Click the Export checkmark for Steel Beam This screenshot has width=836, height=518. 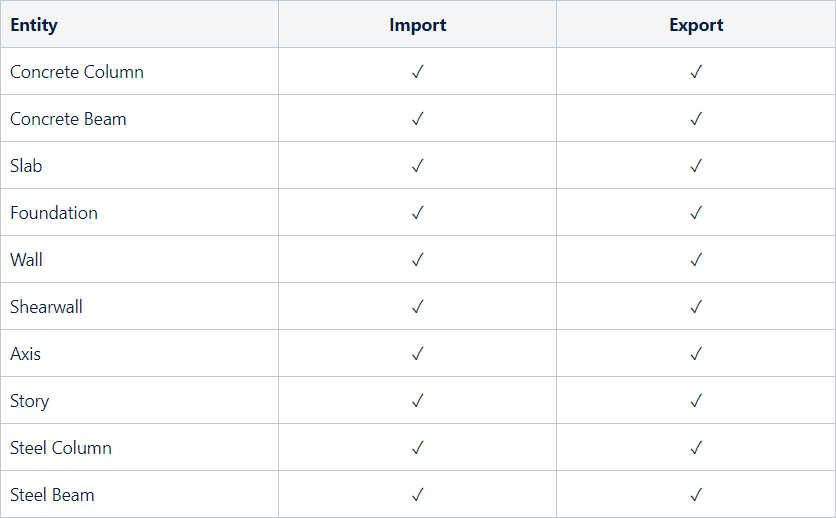click(696, 495)
